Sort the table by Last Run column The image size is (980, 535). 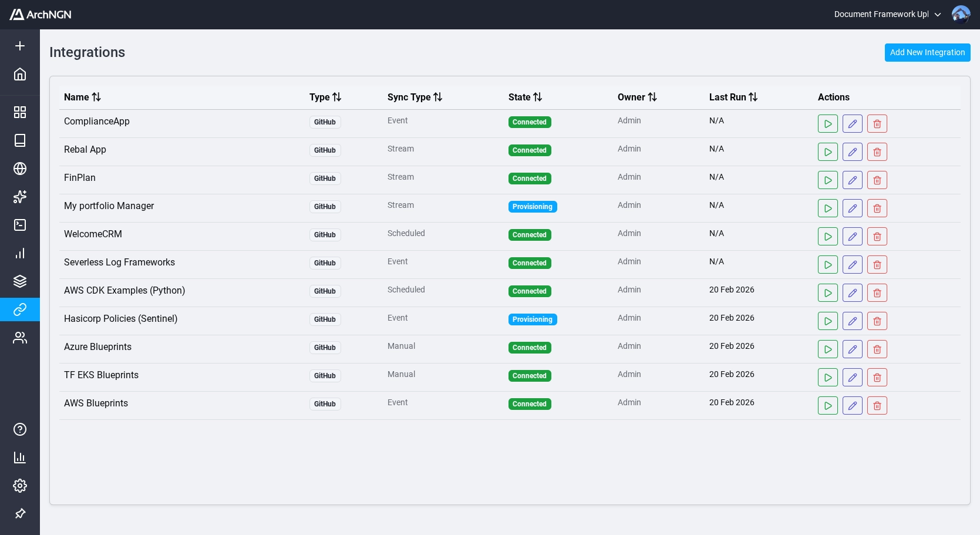[753, 97]
